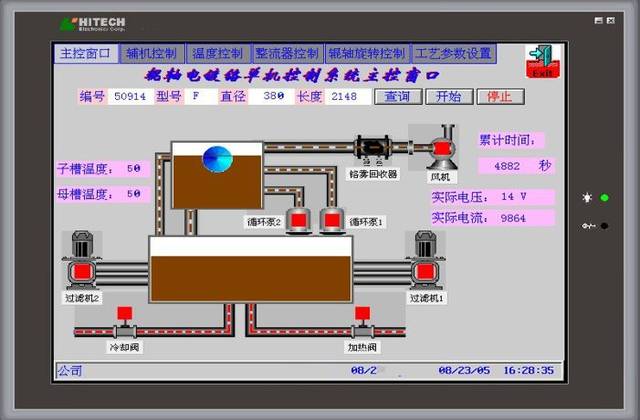The image size is (640, 420).
Task: Click the Exit door icon
Action: pos(541,60)
